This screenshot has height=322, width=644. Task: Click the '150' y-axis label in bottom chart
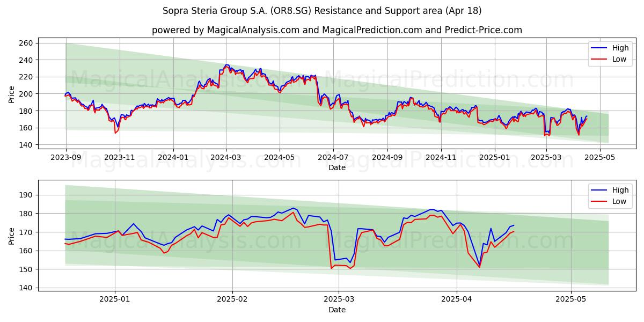(27, 269)
